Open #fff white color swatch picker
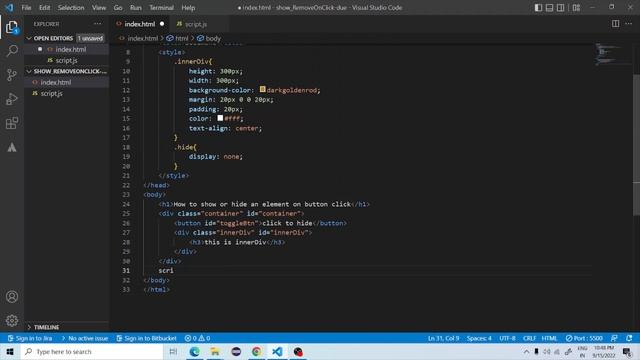Image resolution: width=640 pixels, height=360 pixels. click(220, 118)
